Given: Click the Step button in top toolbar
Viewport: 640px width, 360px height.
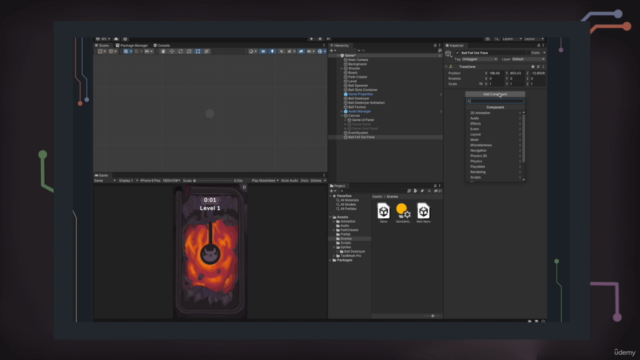Looking at the screenshot, I should [328, 39].
